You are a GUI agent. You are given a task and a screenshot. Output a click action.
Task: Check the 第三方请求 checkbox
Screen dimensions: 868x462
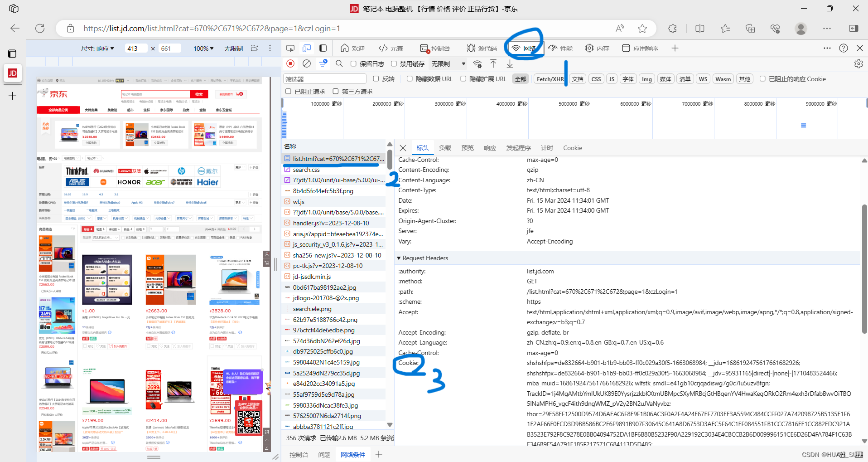(335, 92)
